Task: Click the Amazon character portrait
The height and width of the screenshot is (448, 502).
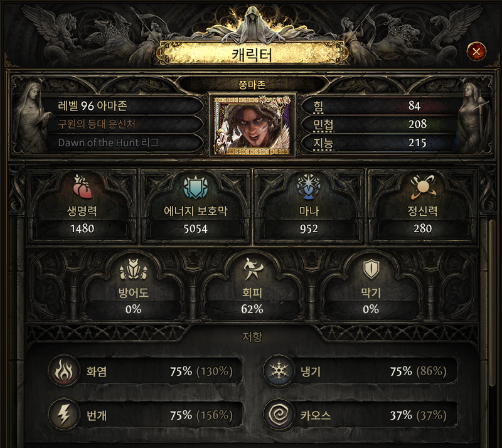Action: (x=252, y=125)
